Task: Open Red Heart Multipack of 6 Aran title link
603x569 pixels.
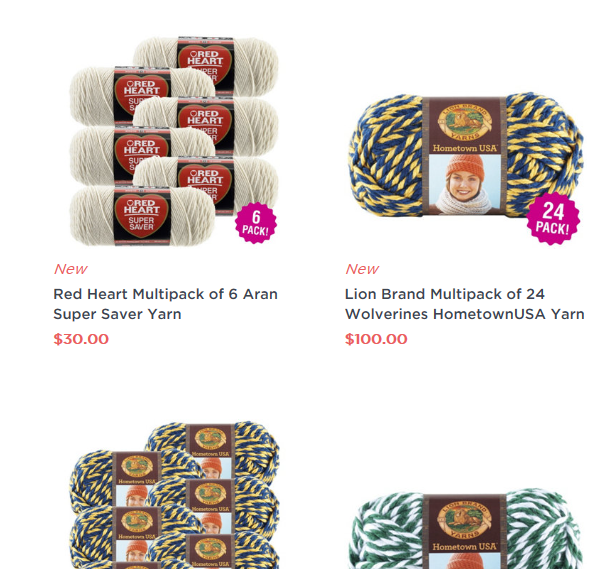Action: pos(165,304)
